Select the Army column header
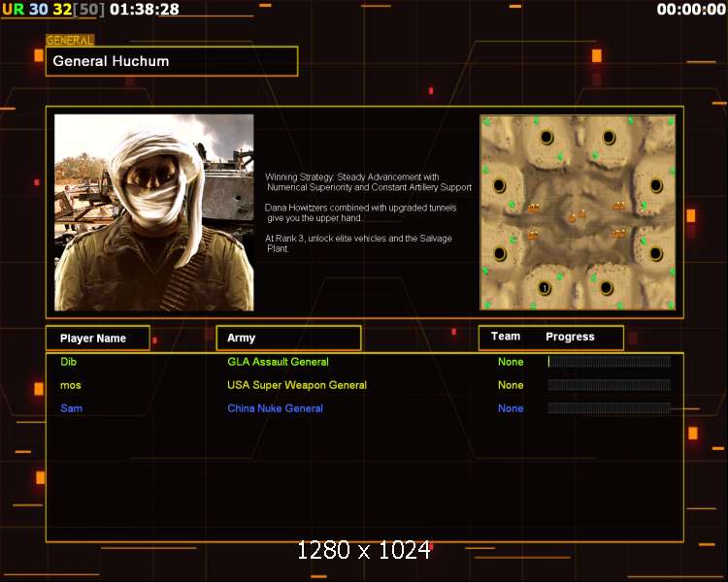The width and height of the screenshot is (728, 582). [x=288, y=339]
